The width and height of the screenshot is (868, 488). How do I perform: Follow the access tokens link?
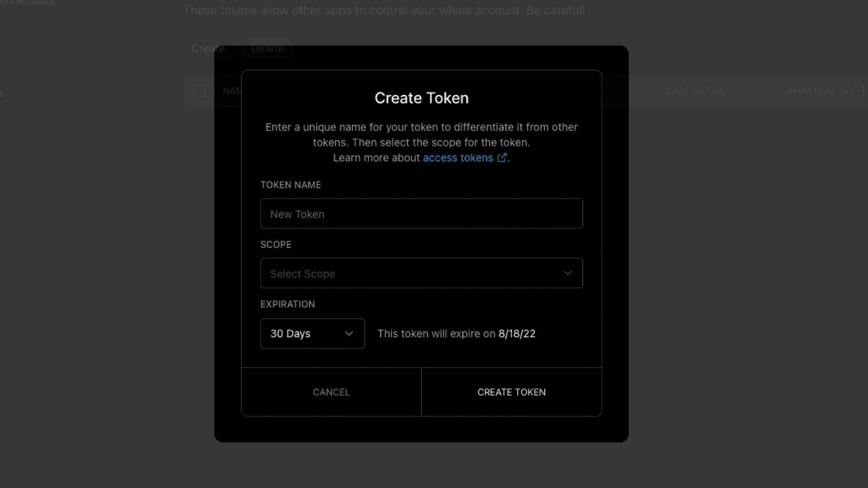[x=457, y=158]
